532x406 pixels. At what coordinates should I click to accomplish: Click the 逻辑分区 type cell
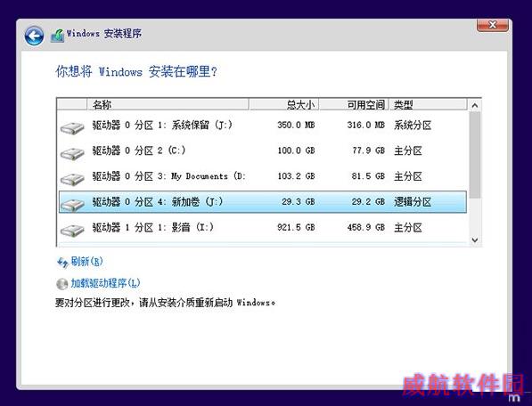click(x=413, y=202)
